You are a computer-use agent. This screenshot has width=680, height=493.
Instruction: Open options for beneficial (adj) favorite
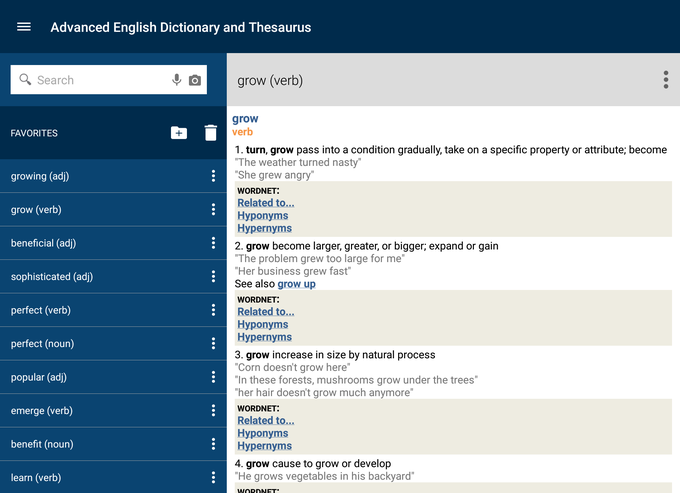(x=213, y=243)
